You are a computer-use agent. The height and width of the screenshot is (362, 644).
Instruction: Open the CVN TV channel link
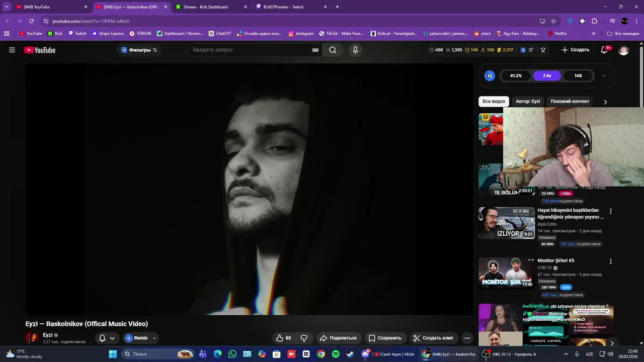544,268
